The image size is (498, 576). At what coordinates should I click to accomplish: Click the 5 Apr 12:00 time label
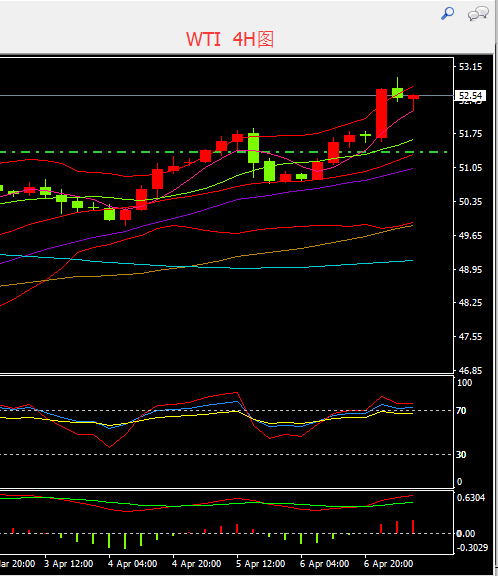click(260, 564)
